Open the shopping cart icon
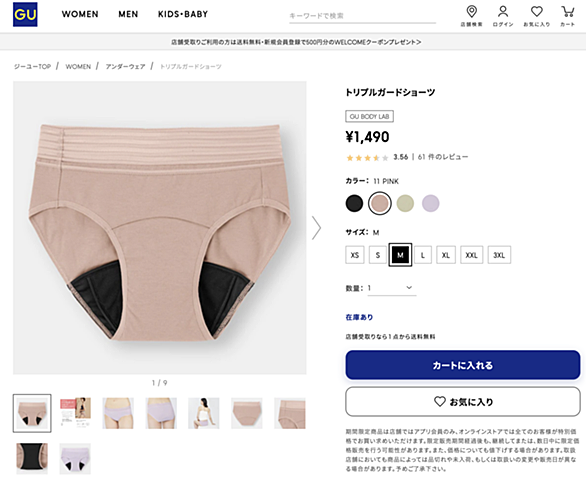This screenshot has width=586, height=480. (568, 12)
